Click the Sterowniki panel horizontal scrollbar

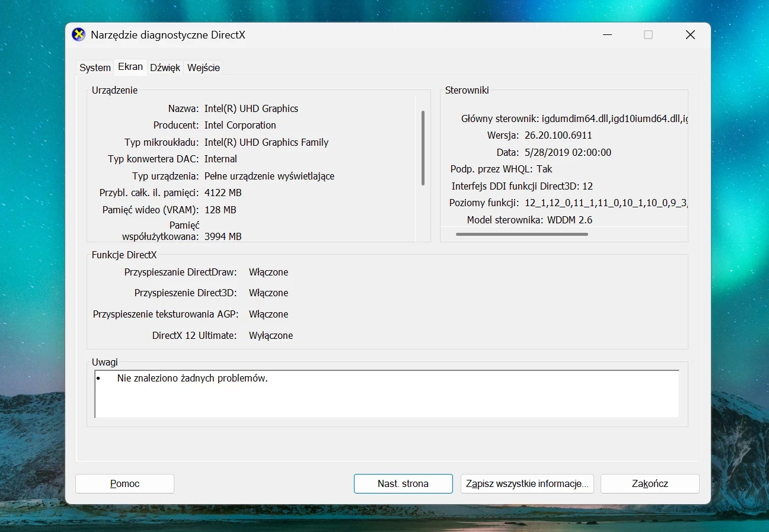[x=522, y=234]
